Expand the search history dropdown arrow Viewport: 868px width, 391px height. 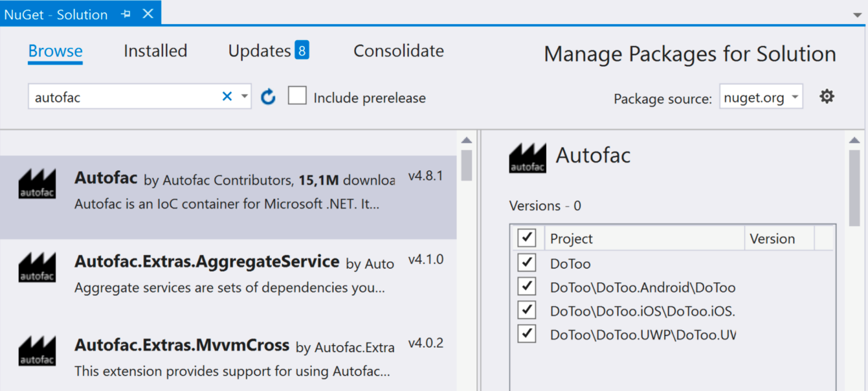[244, 97]
